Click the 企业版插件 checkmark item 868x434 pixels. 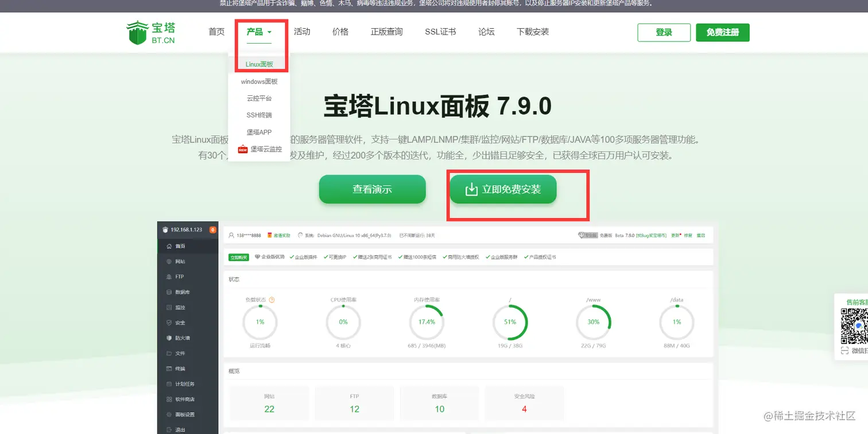tap(304, 257)
